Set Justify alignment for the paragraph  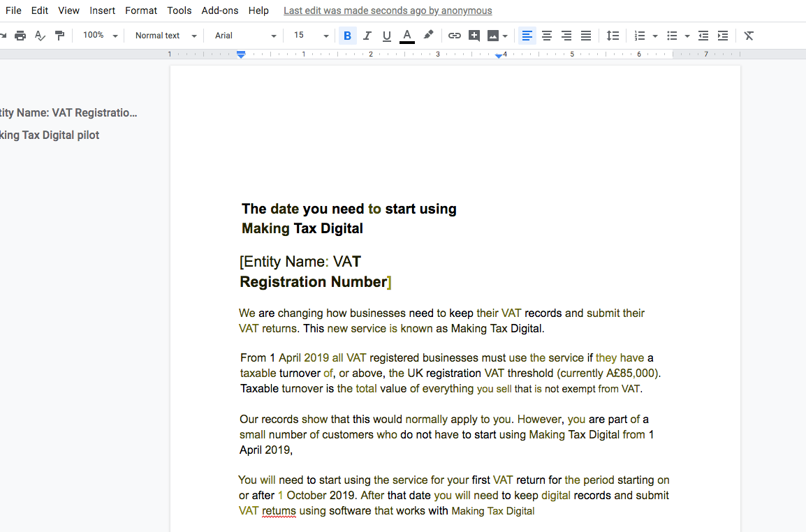coord(586,36)
